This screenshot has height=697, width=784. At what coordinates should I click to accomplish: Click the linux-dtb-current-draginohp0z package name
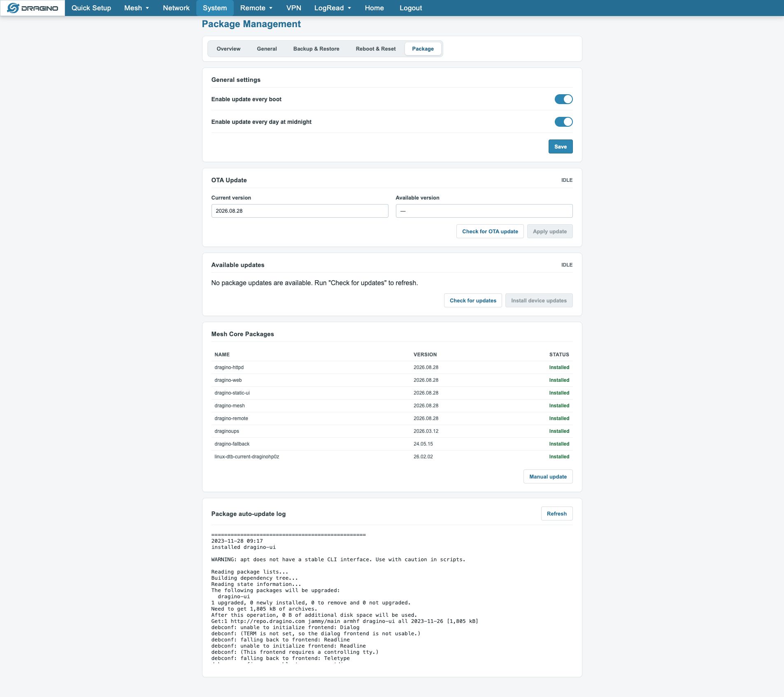tap(247, 457)
